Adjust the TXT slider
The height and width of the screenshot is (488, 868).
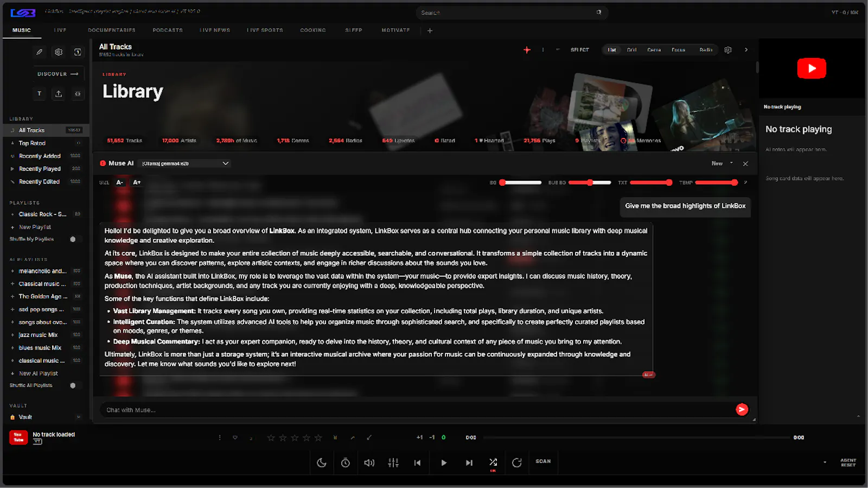coord(651,183)
